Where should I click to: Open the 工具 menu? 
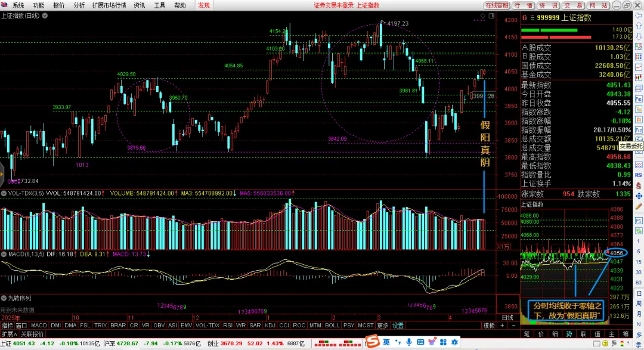click(x=159, y=5)
